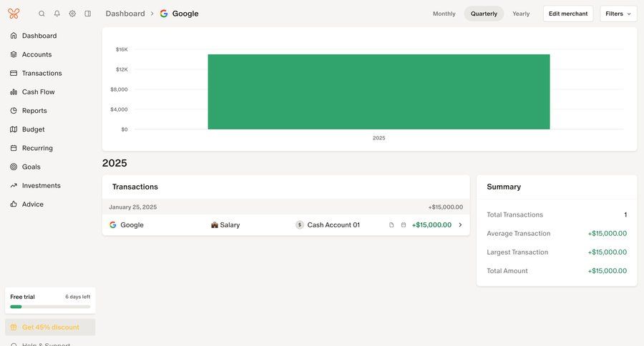Go to Advice page
The height and width of the screenshot is (346, 644).
pos(33,204)
